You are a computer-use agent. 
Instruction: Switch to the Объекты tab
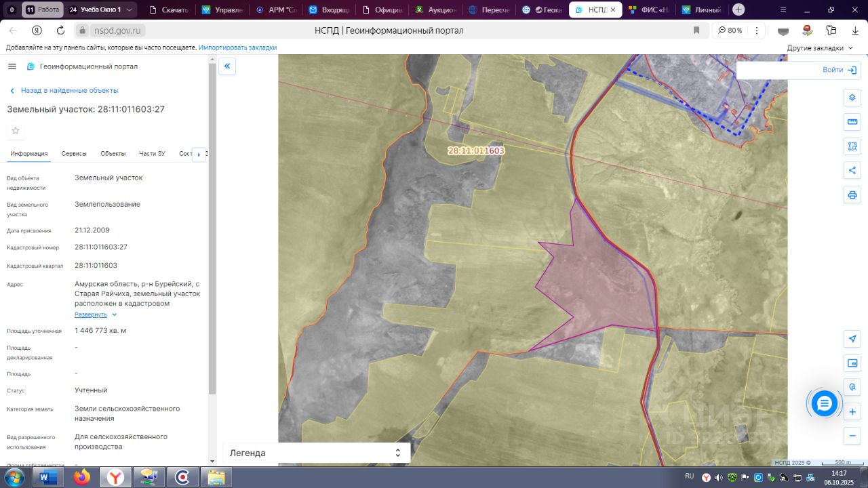[113, 154]
